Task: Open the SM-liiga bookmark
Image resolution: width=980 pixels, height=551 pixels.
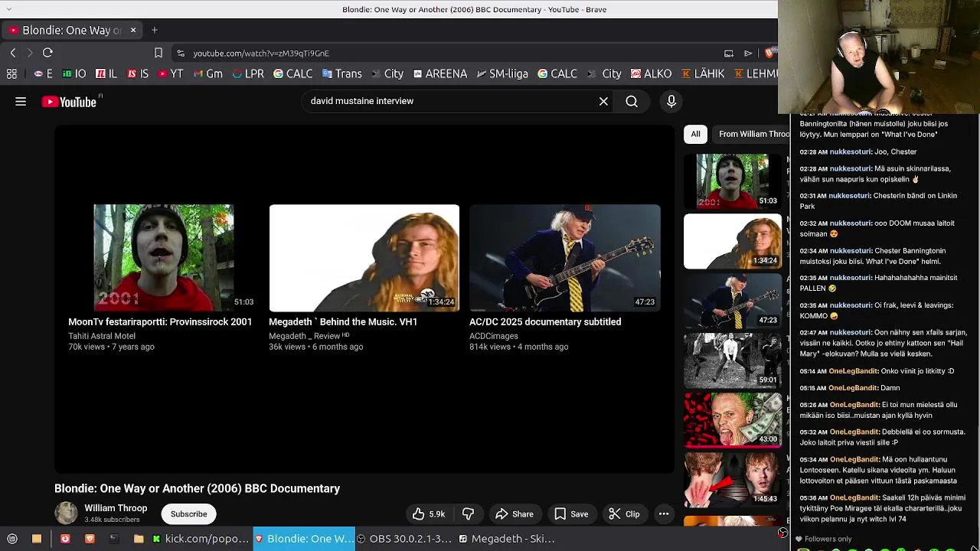Action: click(x=502, y=73)
